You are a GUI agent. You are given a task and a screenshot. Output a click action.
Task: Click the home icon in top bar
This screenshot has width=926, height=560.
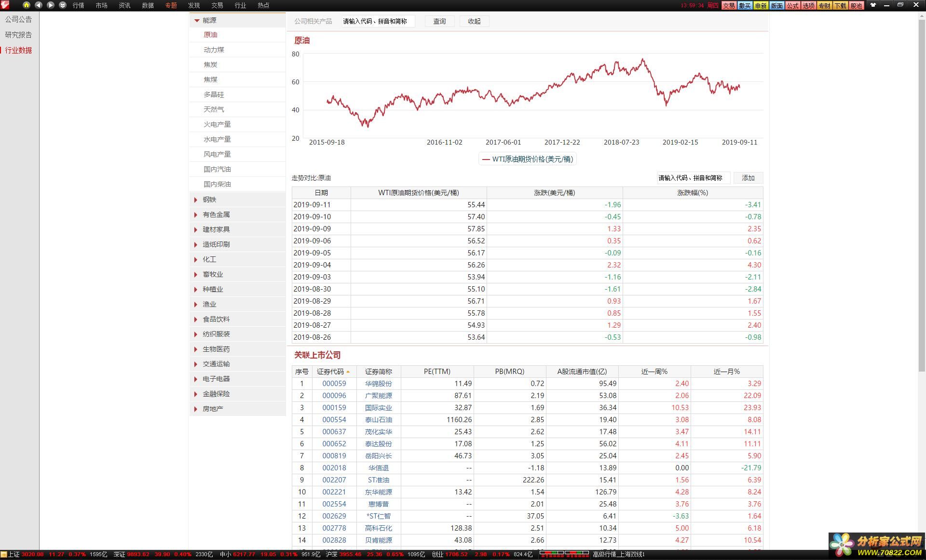(27, 5)
